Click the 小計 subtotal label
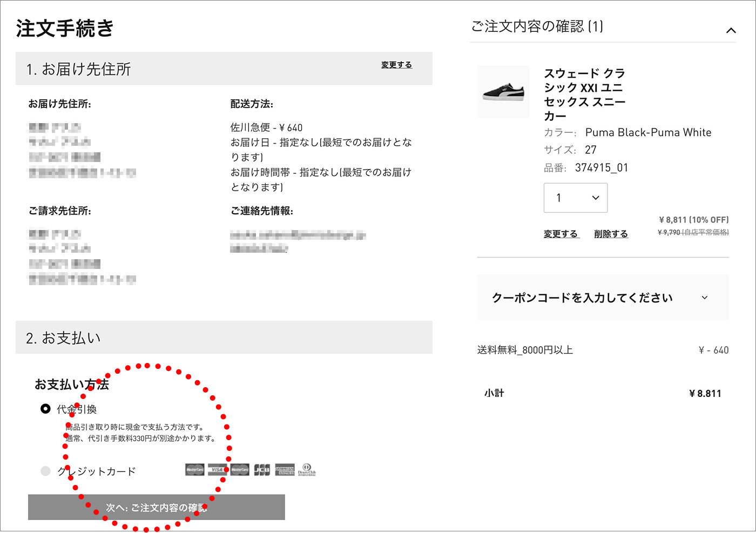 494,393
